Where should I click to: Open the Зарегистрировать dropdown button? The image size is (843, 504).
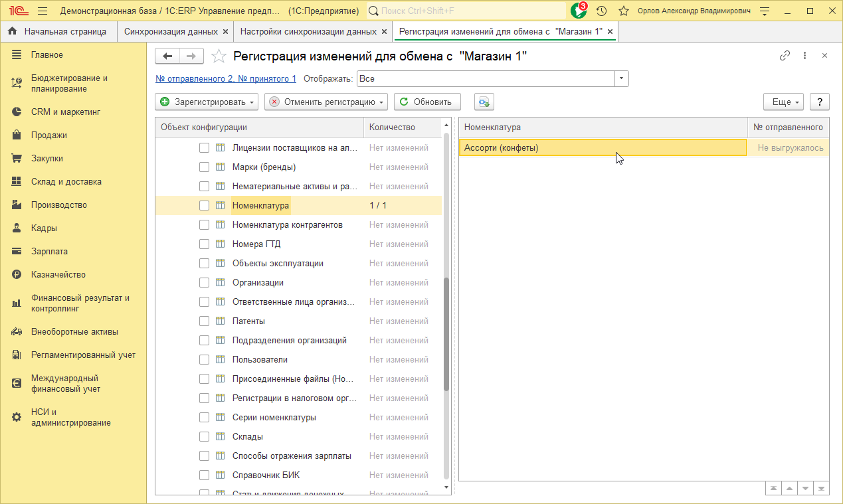(x=207, y=102)
